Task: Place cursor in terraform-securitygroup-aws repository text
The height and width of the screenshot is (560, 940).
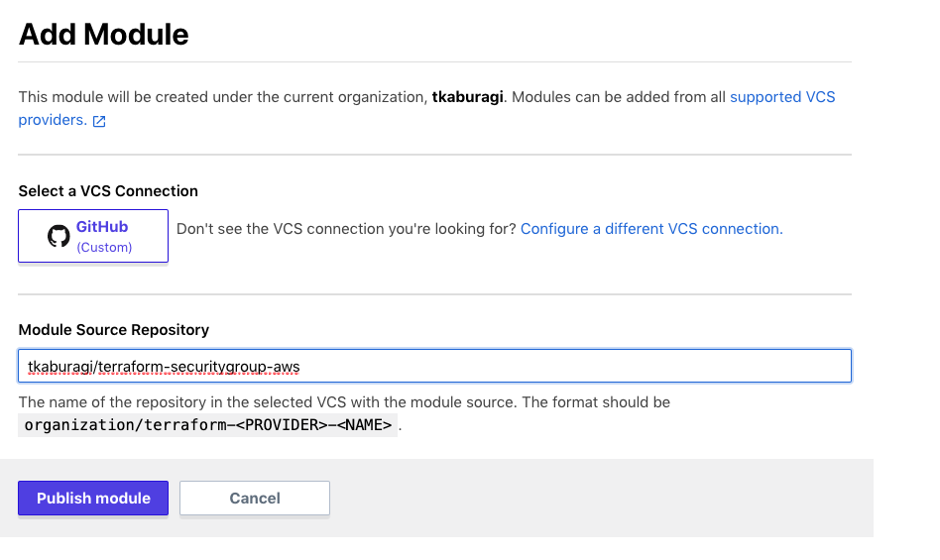Action: pos(198,367)
